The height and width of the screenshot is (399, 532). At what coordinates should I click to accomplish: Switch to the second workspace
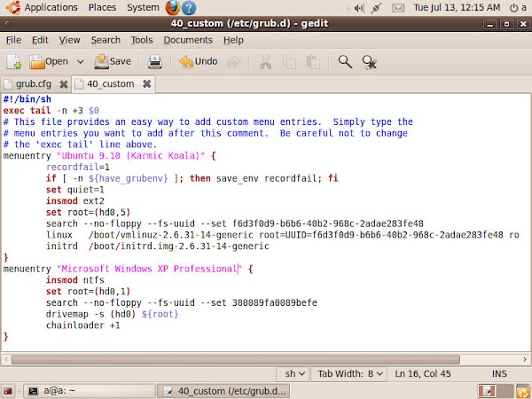pos(505,391)
